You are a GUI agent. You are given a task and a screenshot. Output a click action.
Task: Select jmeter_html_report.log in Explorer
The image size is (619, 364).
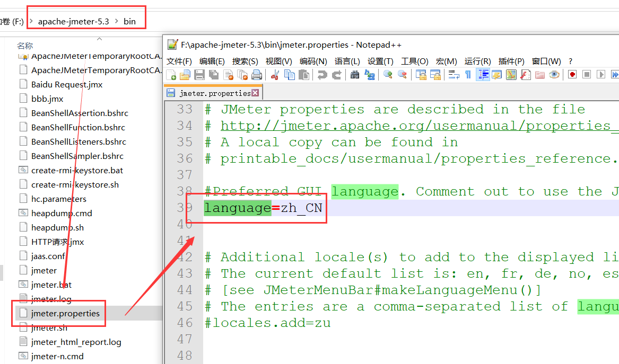[x=76, y=342]
